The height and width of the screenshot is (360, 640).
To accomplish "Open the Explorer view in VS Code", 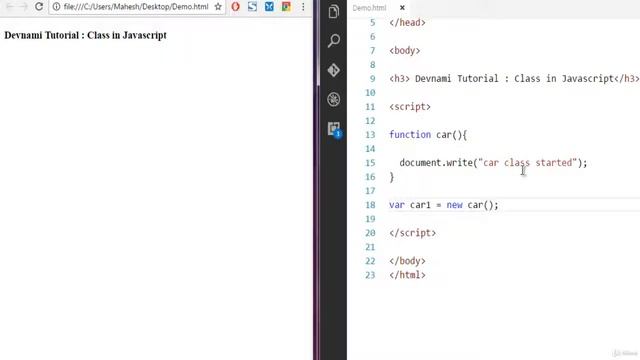I will [333, 11].
